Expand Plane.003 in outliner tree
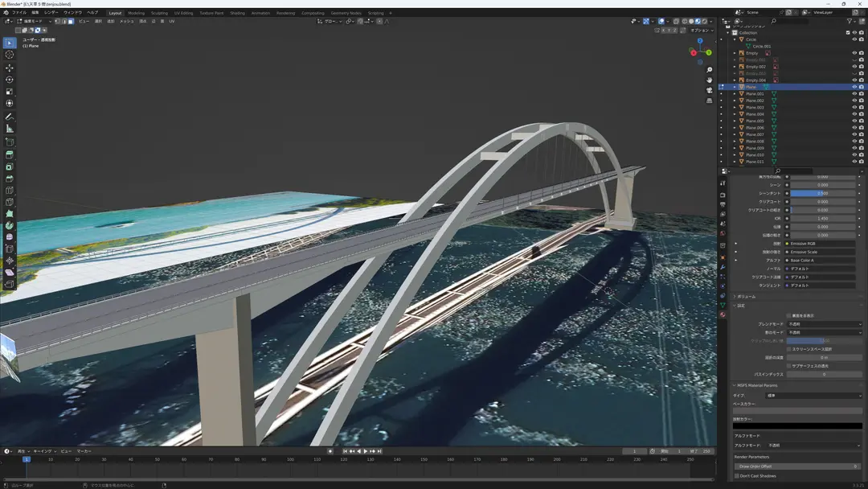This screenshot has width=868, height=489. (x=735, y=108)
